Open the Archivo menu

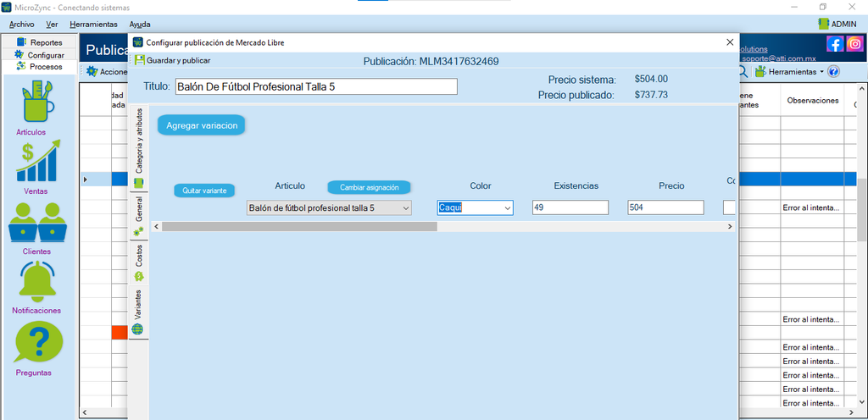pos(21,25)
